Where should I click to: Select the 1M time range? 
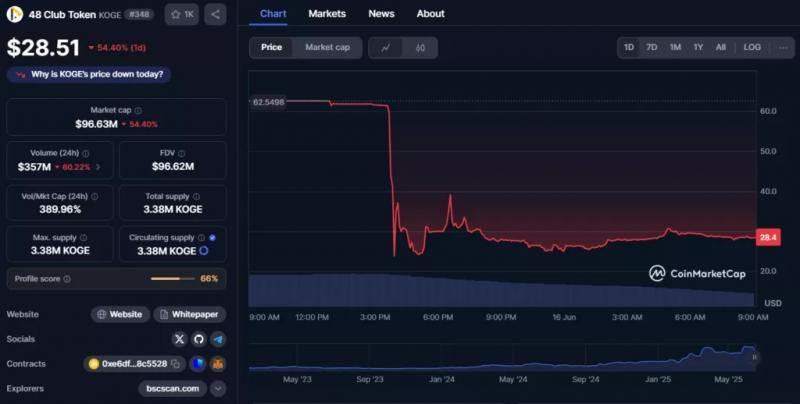[675, 47]
